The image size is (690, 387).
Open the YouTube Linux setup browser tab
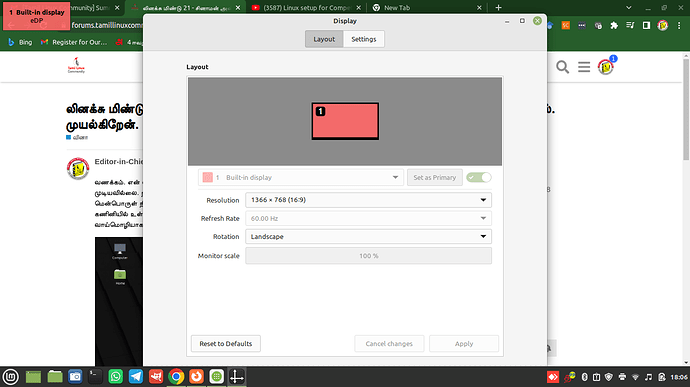pos(307,7)
